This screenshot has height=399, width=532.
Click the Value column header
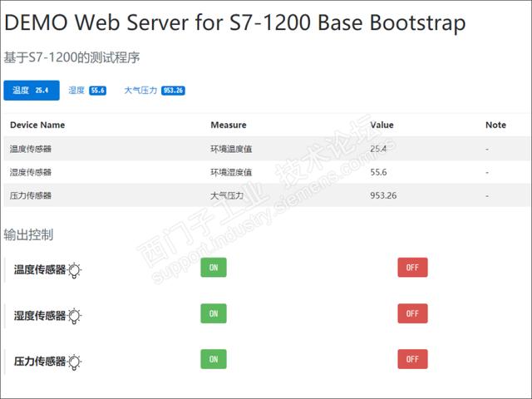[x=382, y=125]
